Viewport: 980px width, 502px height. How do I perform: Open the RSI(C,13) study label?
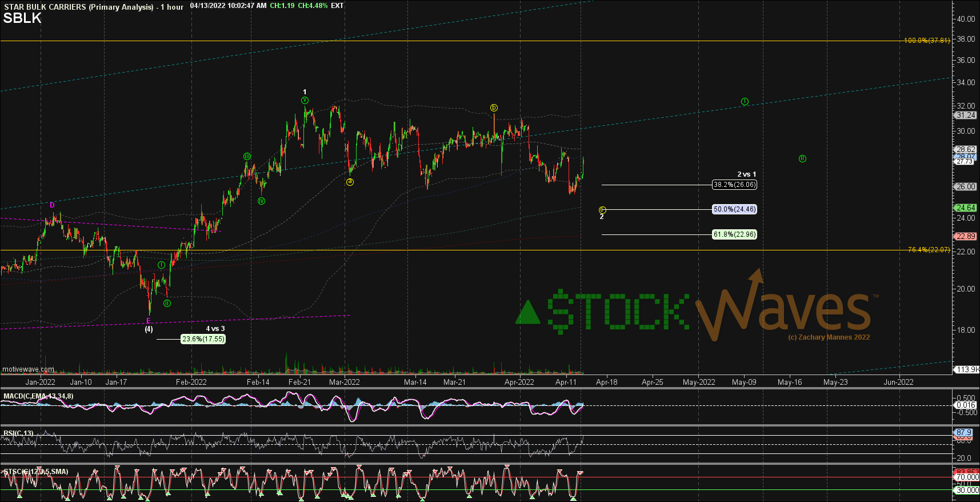[18, 433]
